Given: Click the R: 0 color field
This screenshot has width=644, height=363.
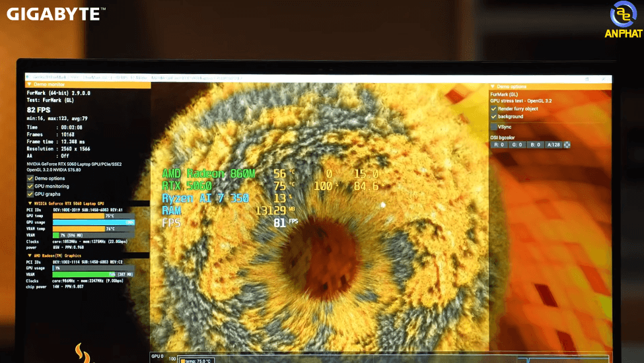Looking at the screenshot, I should pos(499,145).
